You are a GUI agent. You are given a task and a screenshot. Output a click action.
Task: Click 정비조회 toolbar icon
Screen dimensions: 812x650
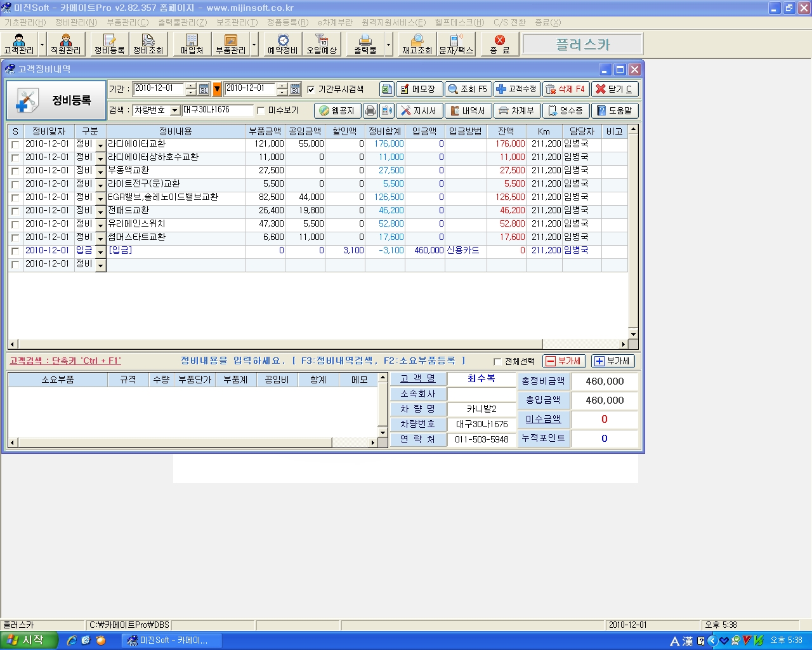click(148, 44)
